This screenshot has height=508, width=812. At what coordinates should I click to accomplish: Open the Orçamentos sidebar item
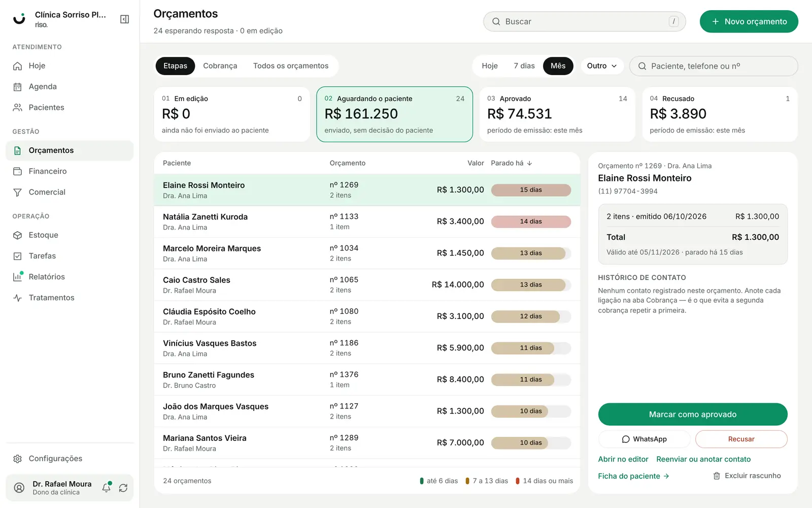pyautogui.click(x=70, y=150)
